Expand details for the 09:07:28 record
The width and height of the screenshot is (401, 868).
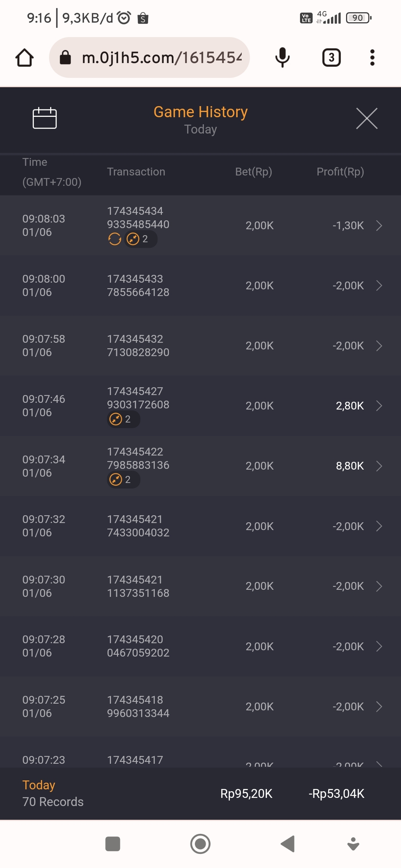tap(379, 647)
